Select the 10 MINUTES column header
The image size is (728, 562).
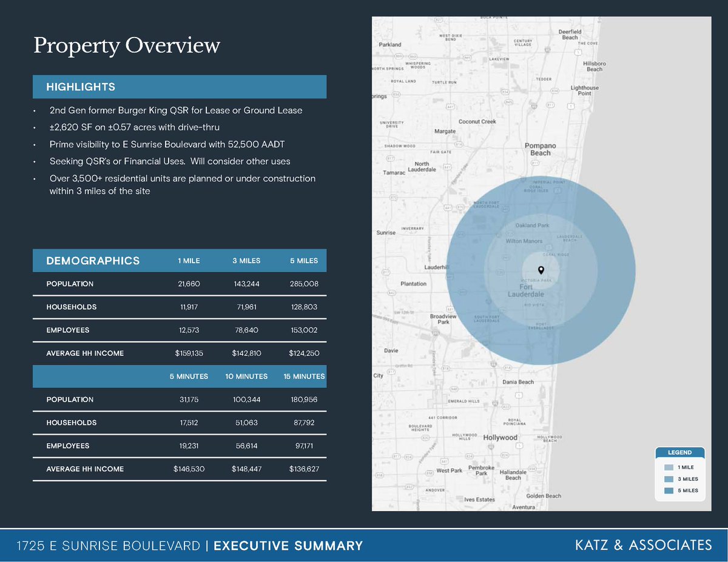point(246,376)
